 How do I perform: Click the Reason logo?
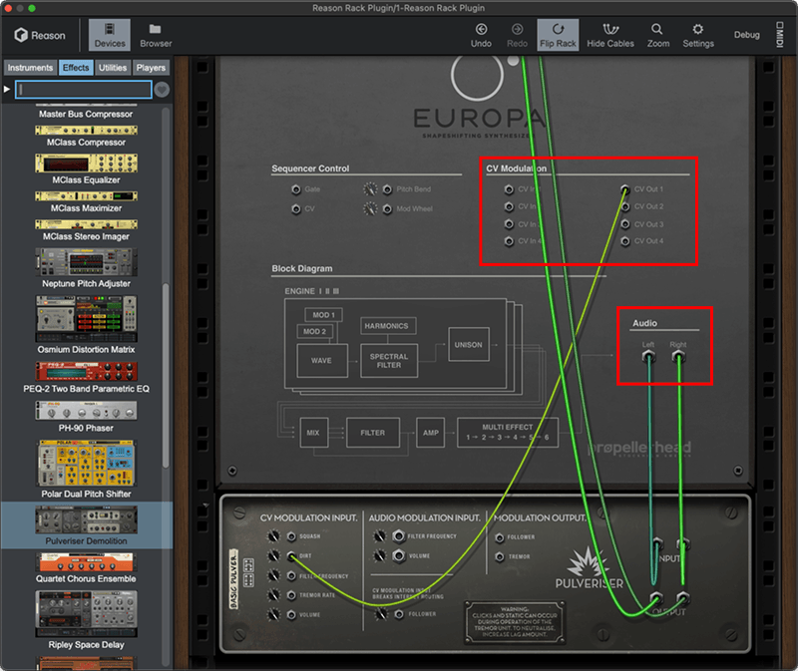[40, 35]
